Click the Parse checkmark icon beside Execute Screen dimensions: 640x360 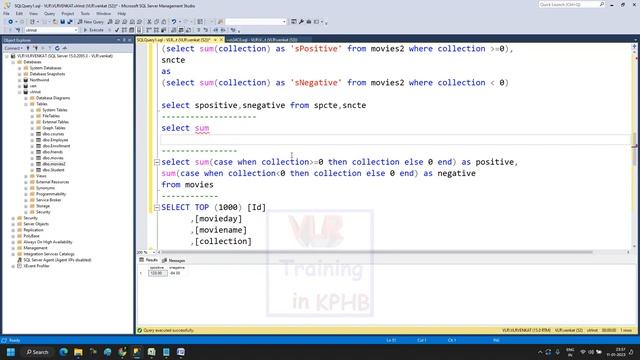point(117,30)
